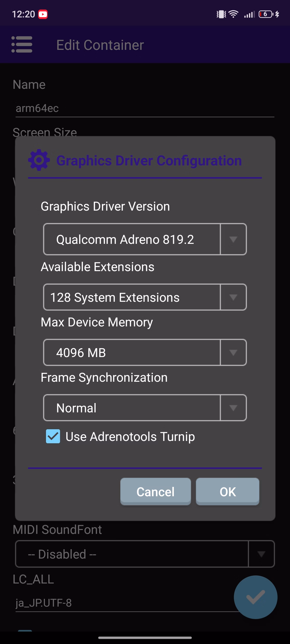The image size is (290, 644).
Task: Toggle the Use Adrenotools Turnip checkbox
Action: (53, 436)
